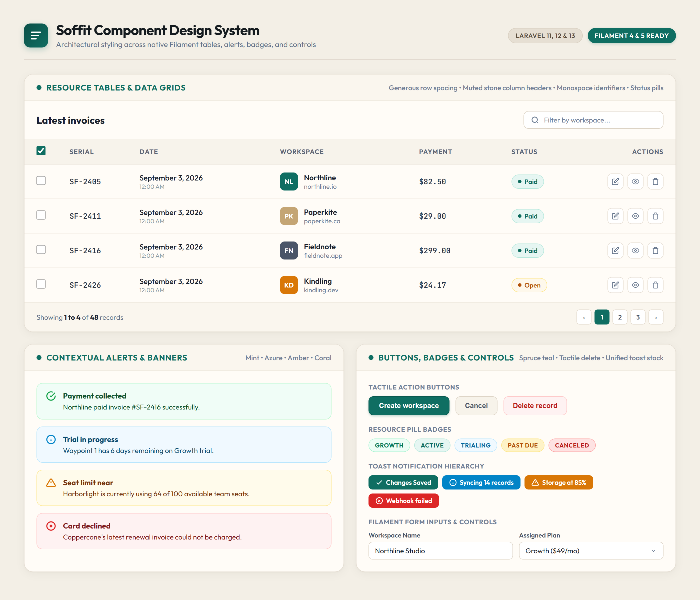This screenshot has width=700, height=600.
Task: Go to pagination page 2
Action: tap(619, 317)
